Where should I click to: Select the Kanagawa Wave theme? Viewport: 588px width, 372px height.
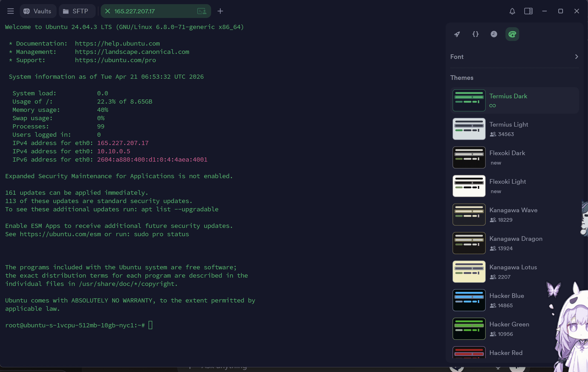(514, 215)
